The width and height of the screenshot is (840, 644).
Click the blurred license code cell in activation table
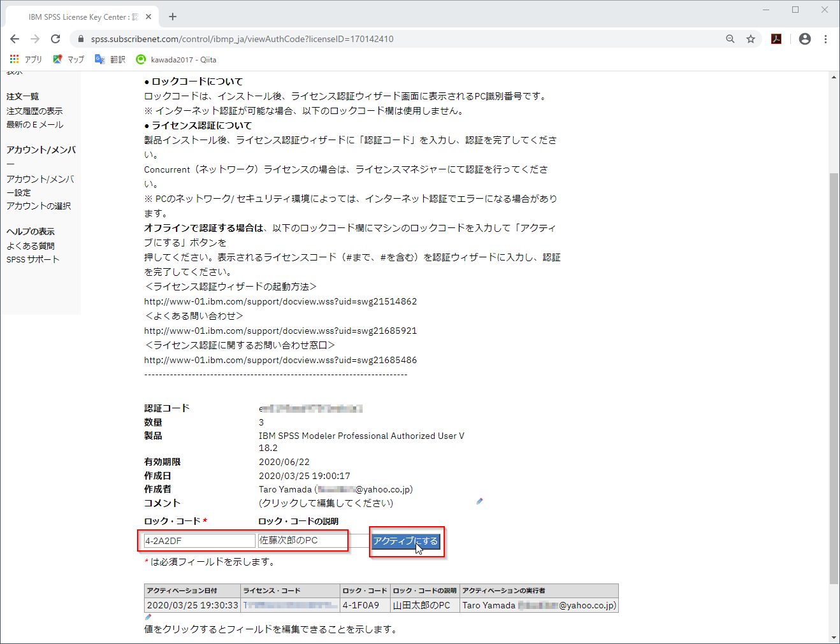coord(290,605)
